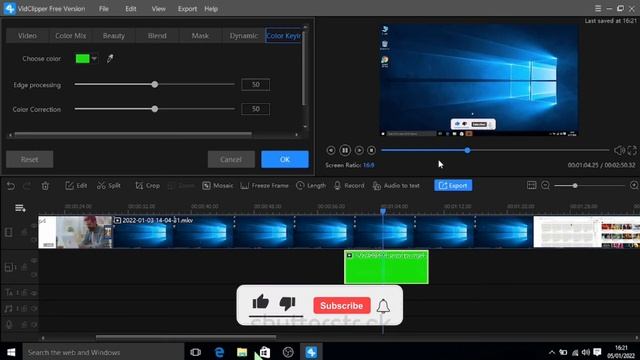Switch to the Video tab
The image size is (640, 360).
27,36
